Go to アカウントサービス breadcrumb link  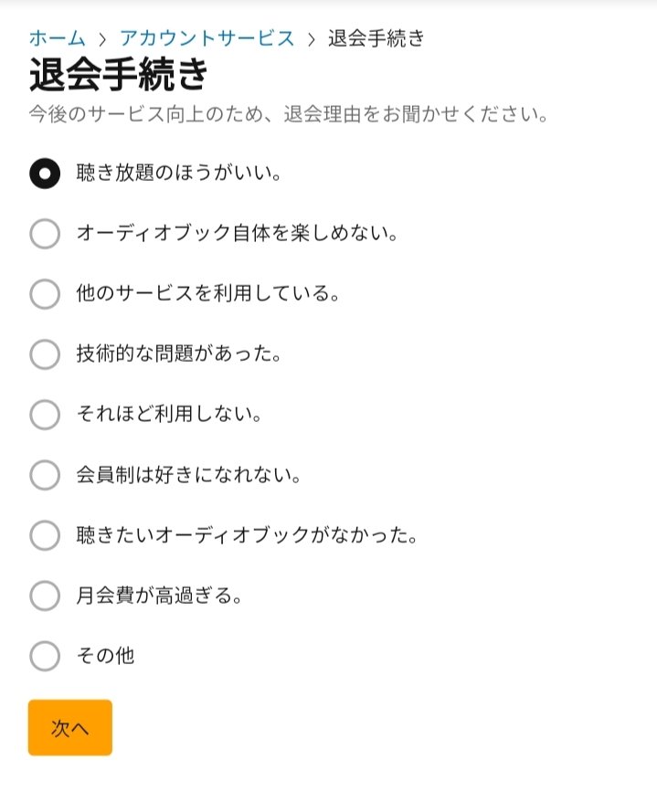pos(207,38)
